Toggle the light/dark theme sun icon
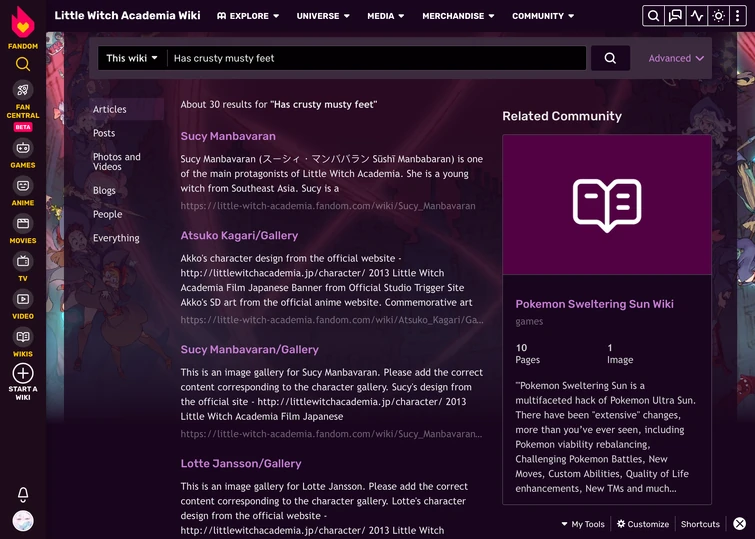The width and height of the screenshot is (755, 539). click(x=718, y=16)
